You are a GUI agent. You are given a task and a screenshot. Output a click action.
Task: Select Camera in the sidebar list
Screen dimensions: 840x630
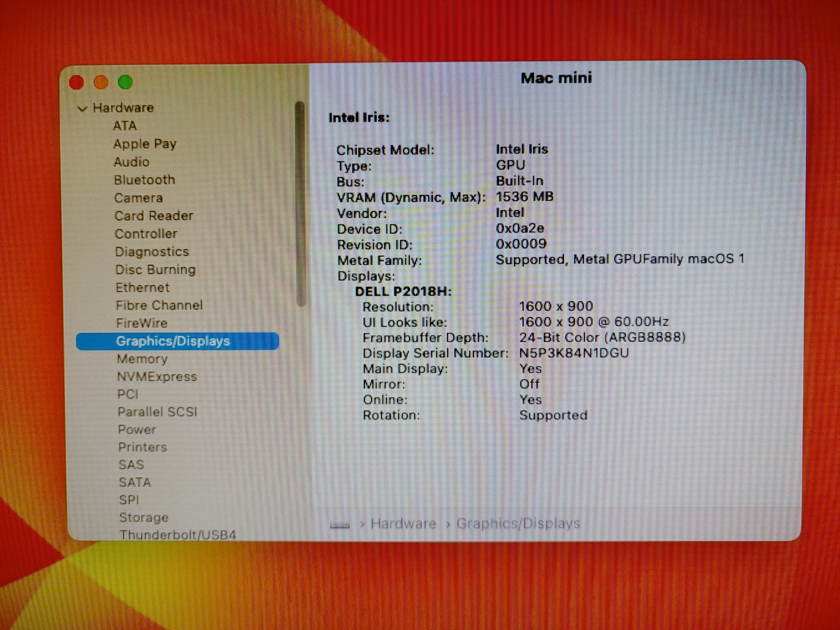138,198
